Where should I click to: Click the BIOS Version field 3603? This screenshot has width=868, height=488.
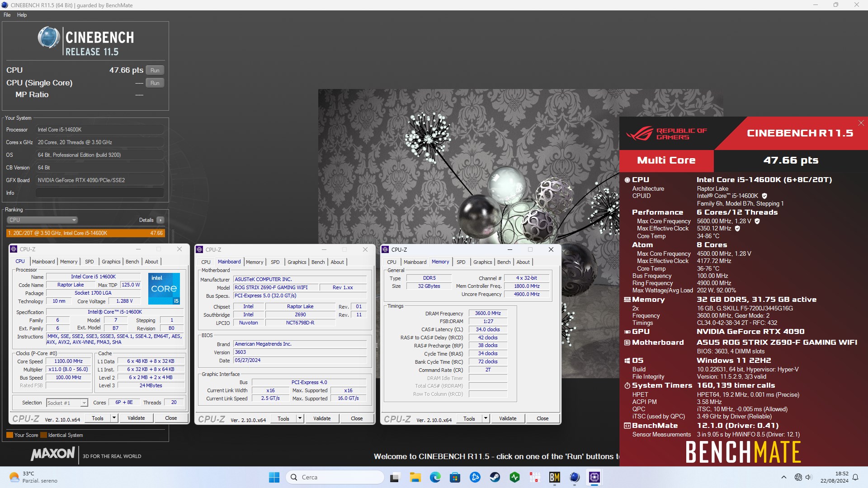click(x=300, y=352)
